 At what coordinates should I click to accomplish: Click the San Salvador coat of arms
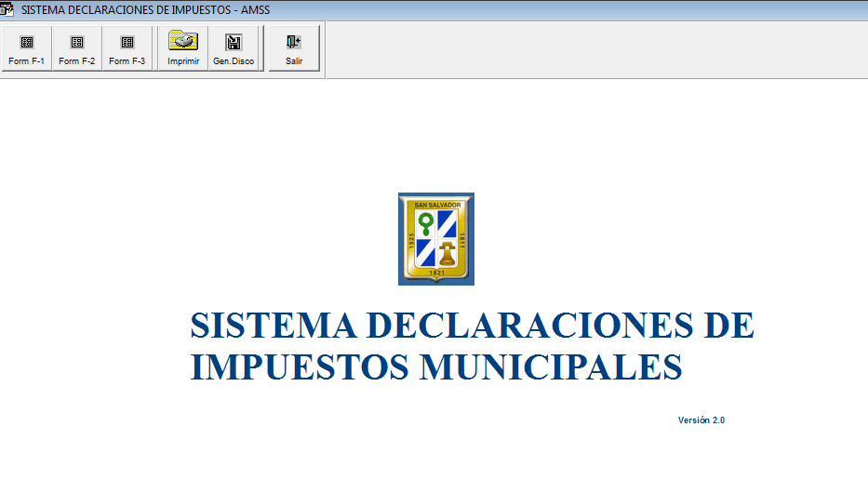[x=436, y=239]
